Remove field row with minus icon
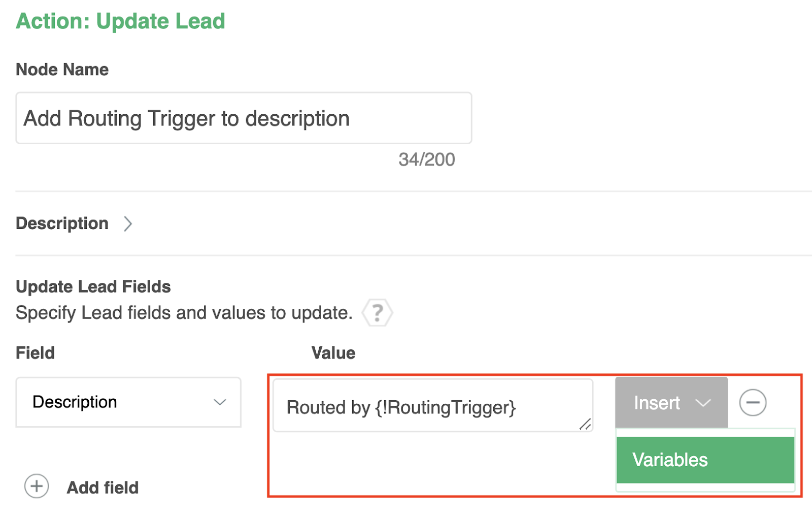 pos(752,403)
